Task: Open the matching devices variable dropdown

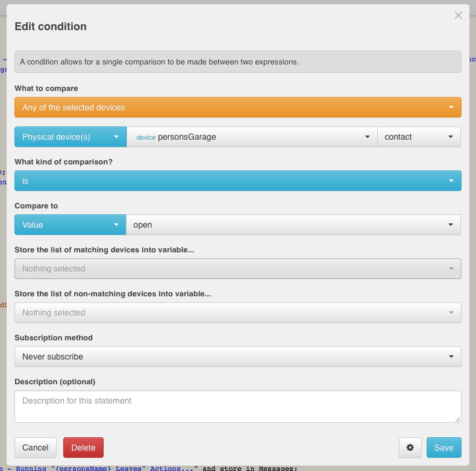Action: (237, 269)
